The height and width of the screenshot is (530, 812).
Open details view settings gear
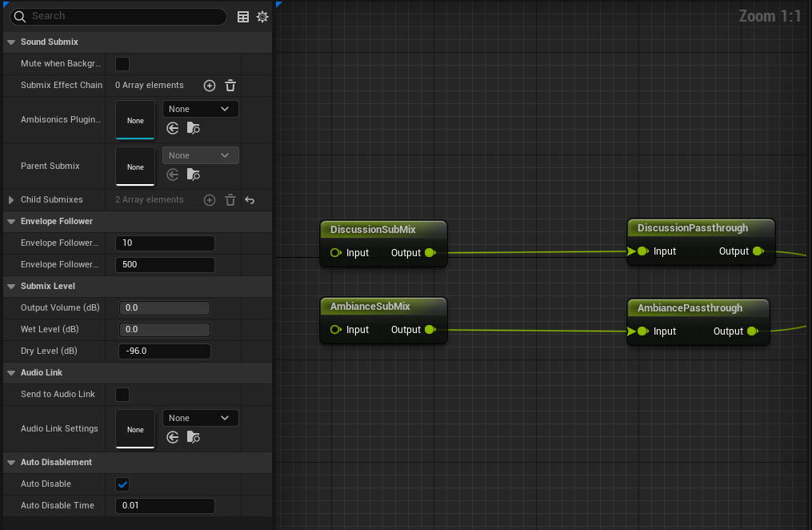262,16
